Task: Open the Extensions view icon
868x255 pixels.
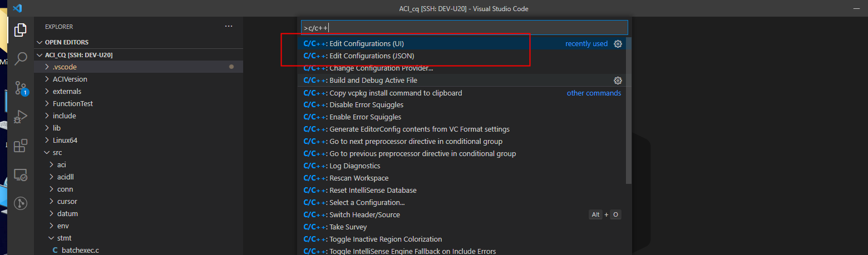Action: [x=21, y=146]
